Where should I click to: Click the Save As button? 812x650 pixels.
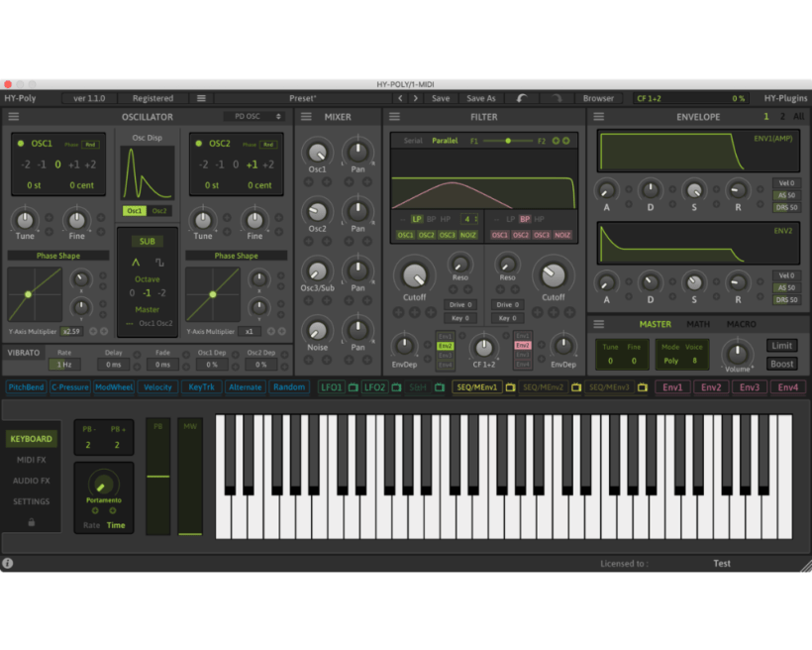pyautogui.click(x=481, y=99)
